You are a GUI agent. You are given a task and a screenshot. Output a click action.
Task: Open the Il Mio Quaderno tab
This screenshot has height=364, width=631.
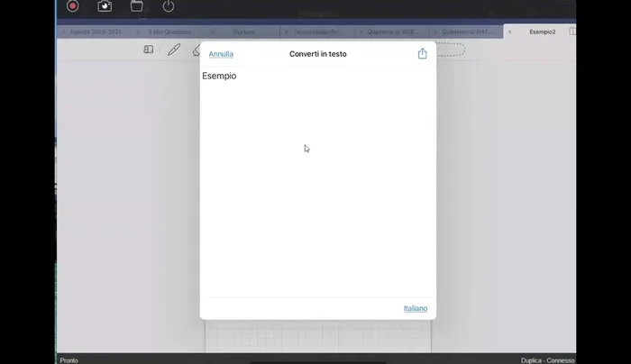pos(169,32)
